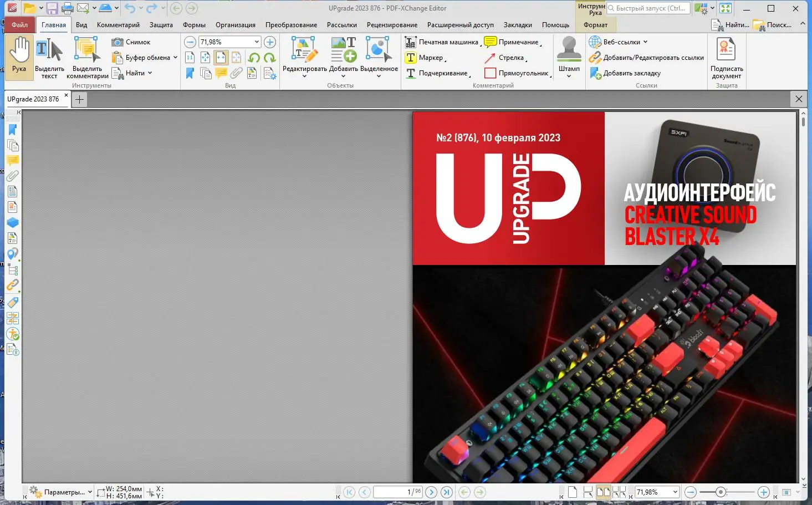Toggle Actual Size 1:1 view in ribbon

click(x=190, y=58)
